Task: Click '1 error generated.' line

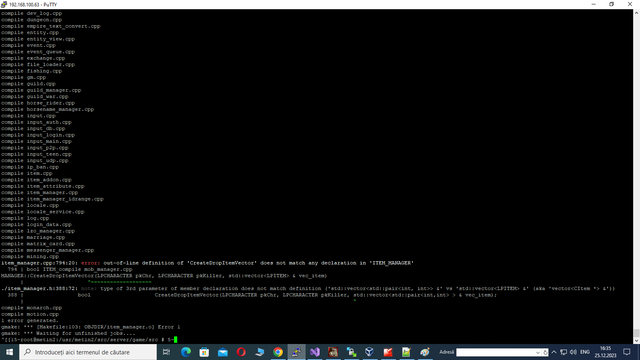Action: coord(30,320)
